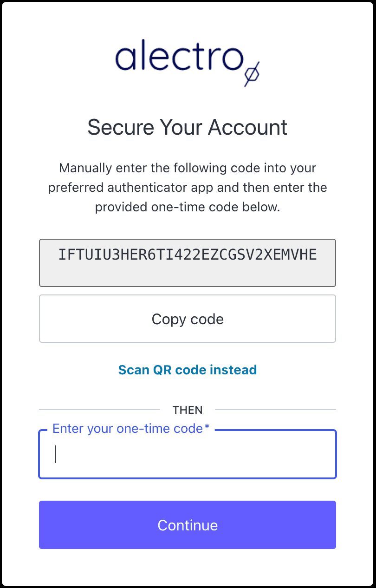Submit with the Continue button
This screenshot has width=376, height=588.
pos(188,525)
